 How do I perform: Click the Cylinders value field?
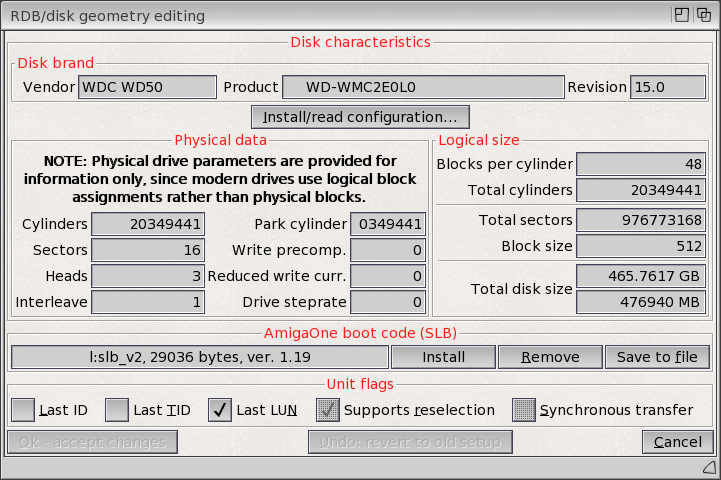155,224
